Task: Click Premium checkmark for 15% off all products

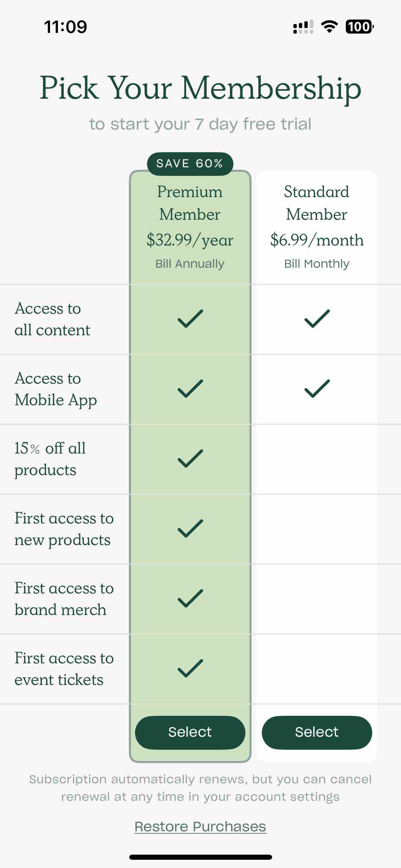Action: (x=190, y=459)
